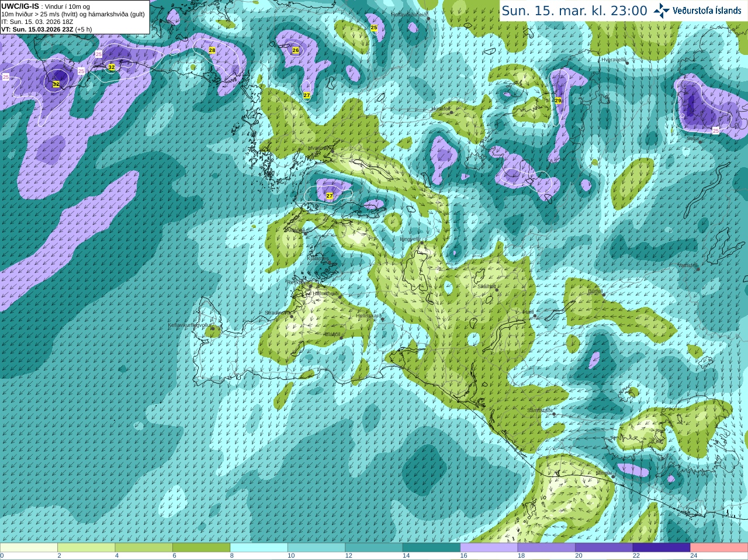The width and height of the screenshot is (748, 560).
Task: Select the olive green 6–8 legend swatch
Action: [201, 548]
